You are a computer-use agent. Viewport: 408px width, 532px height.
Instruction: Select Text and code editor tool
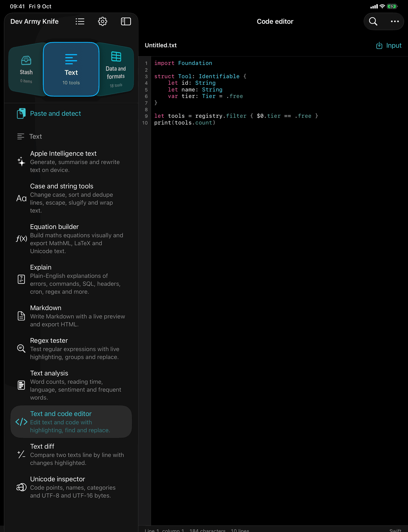tap(71, 422)
